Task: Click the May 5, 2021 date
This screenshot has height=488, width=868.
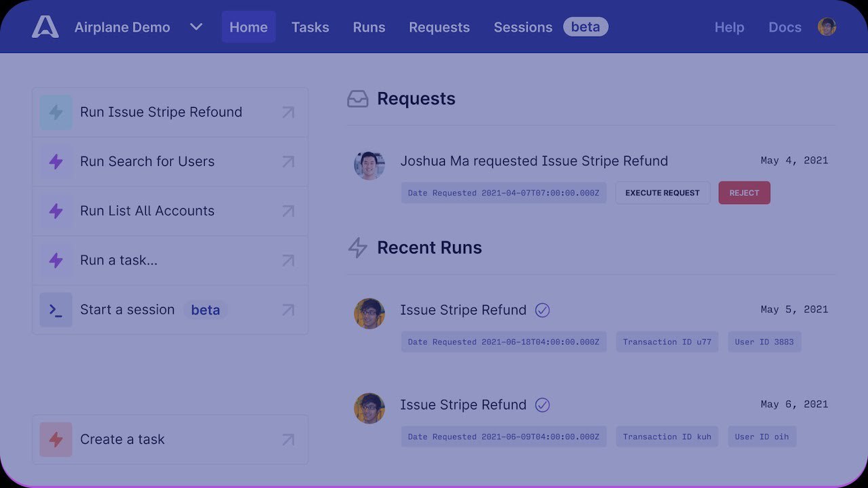Action: click(x=794, y=310)
